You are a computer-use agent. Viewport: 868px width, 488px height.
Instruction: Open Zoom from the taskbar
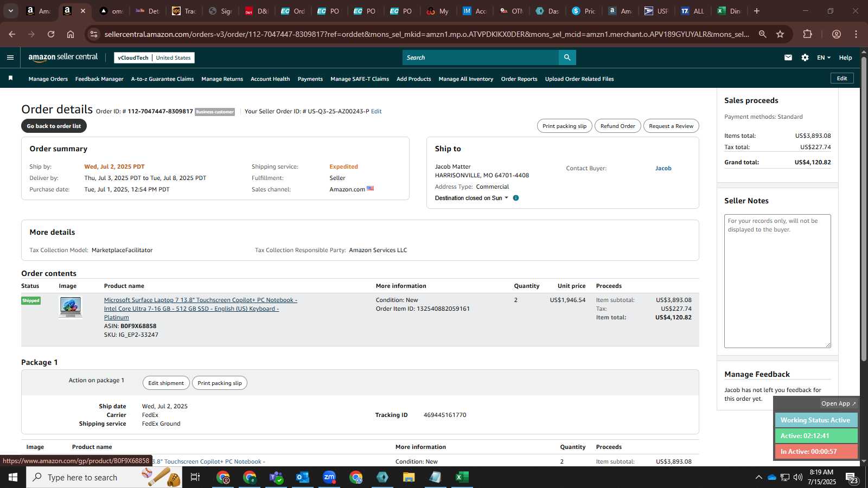pos(329,477)
